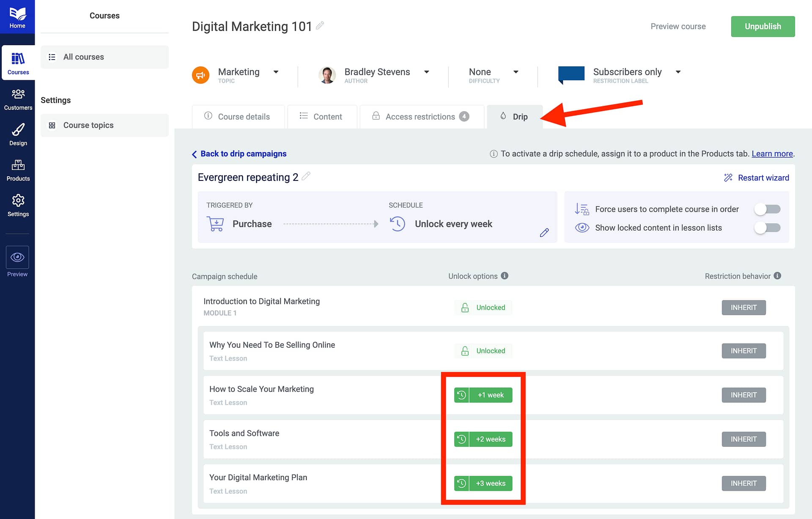The width and height of the screenshot is (812, 519).
Task: Enable force users to complete course in order
Action: [x=767, y=209]
